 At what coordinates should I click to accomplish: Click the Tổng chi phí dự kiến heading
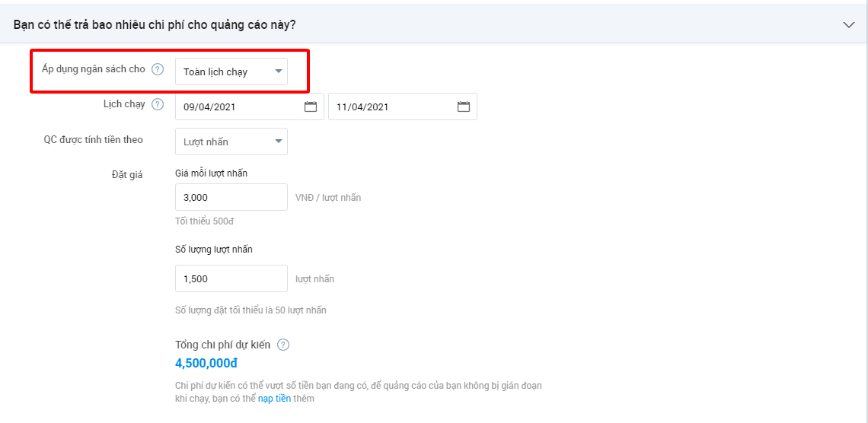tap(223, 345)
